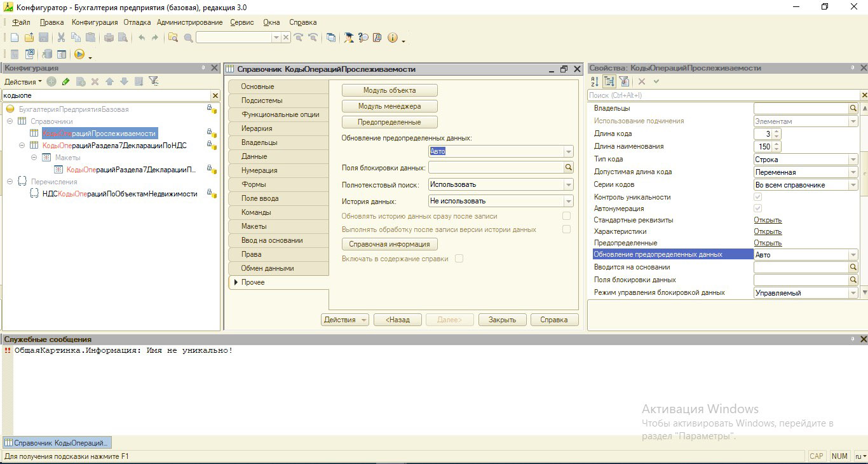
Task: Open the Конфигурация menu
Action: click(x=95, y=22)
